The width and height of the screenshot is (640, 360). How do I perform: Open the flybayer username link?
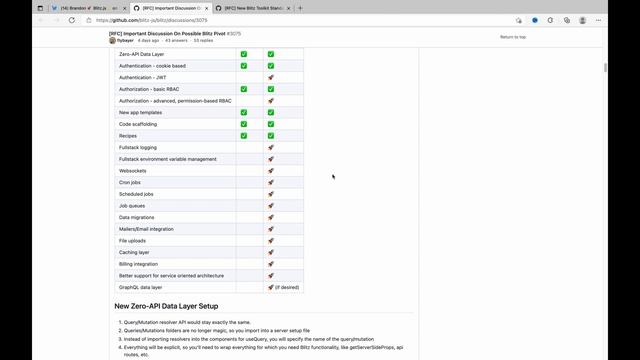pyautogui.click(x=125, y=40)
